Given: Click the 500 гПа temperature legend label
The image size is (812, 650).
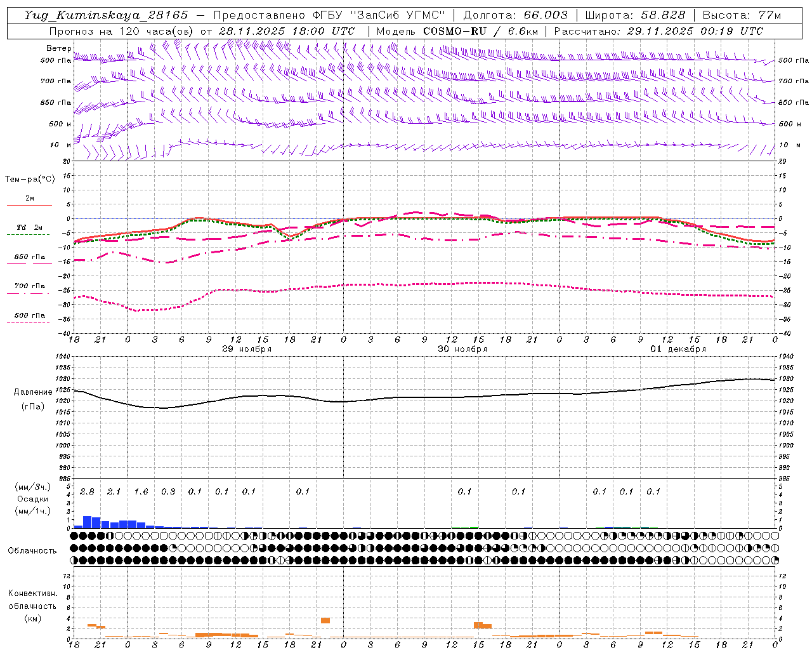Looking at the screenshot, I should pyautogui.click(x=30, y=315).
